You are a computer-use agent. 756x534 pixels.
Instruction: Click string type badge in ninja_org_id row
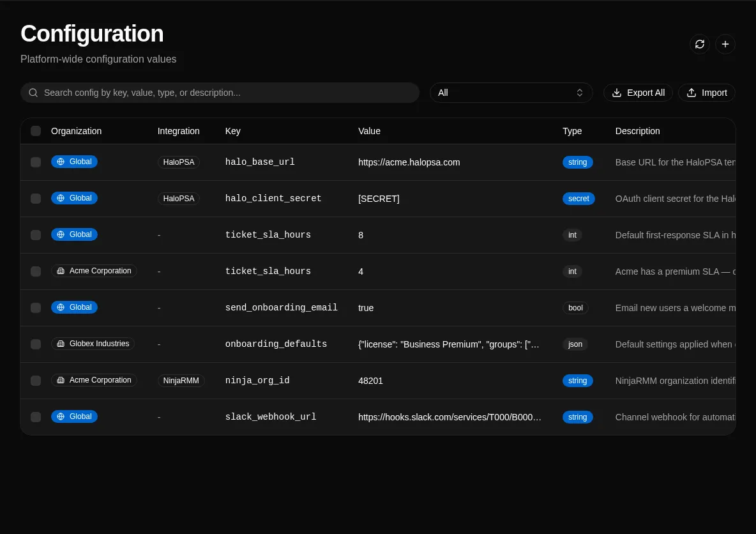coord(578,381)
